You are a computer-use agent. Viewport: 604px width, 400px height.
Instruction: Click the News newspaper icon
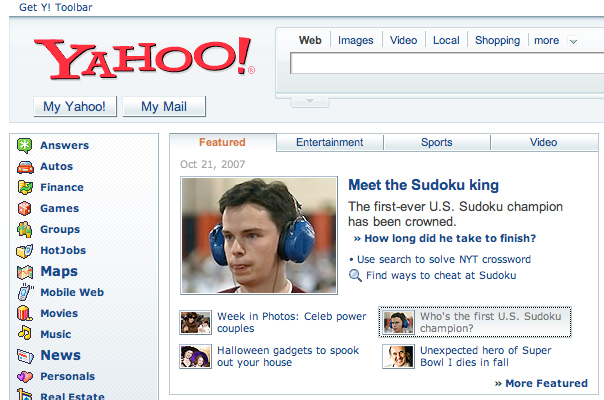25,356
